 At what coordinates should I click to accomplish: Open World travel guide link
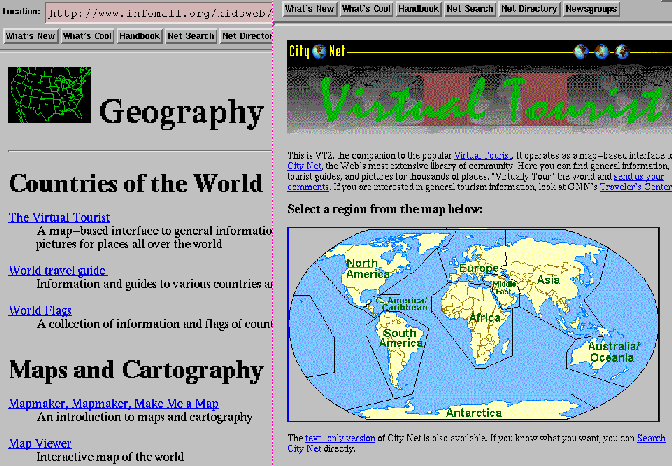(x=58, y=271)
